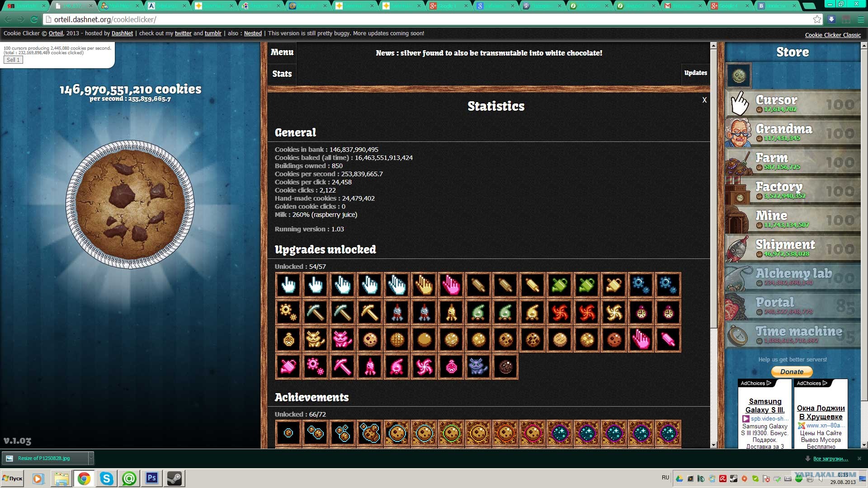The height and width of the screenshot is (488, 868).
Task: Select Time machine in the Store
Action: point(793,335)
